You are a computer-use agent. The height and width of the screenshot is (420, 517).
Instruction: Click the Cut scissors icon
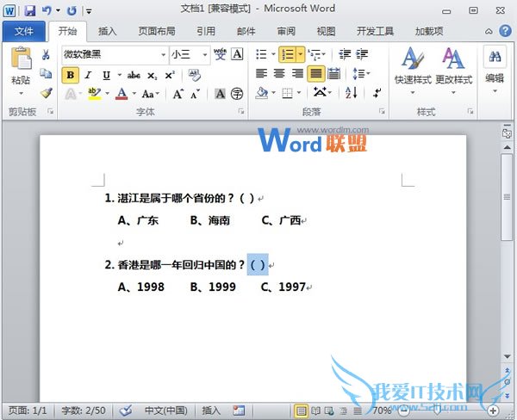(x=46, y=55)
